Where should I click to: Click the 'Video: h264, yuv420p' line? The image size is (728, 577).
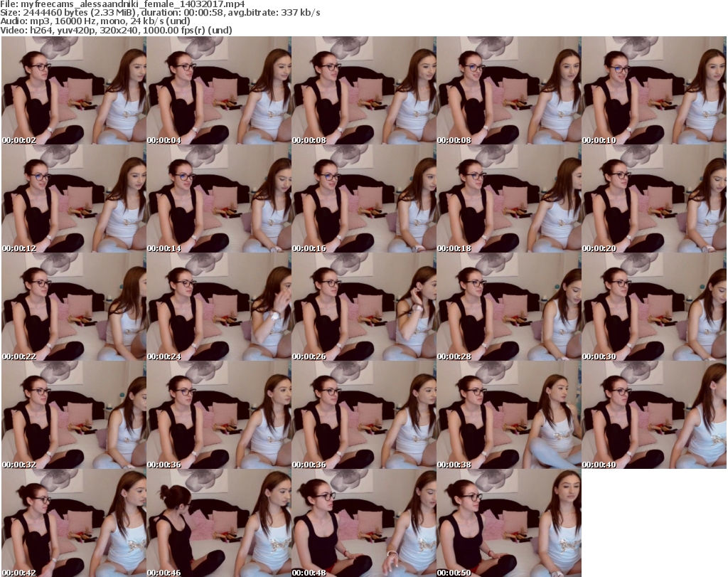[116, 30]
